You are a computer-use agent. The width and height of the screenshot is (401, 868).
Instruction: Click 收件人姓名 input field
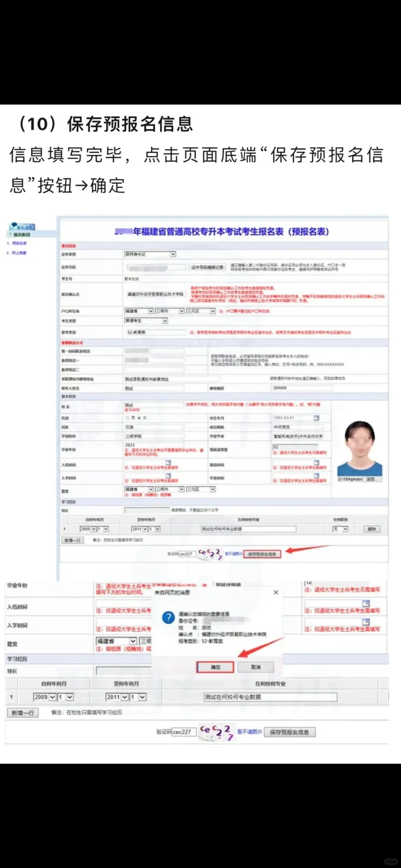154,388
